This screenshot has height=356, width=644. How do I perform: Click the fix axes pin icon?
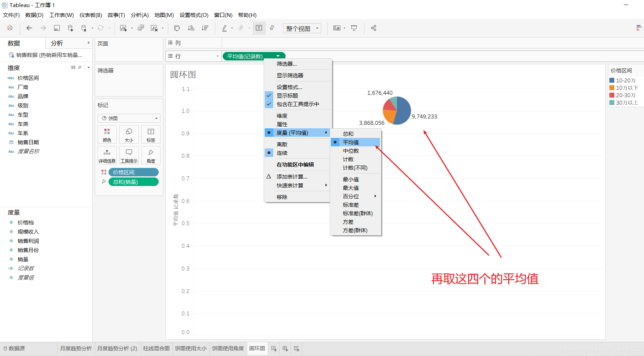point(272,28)
